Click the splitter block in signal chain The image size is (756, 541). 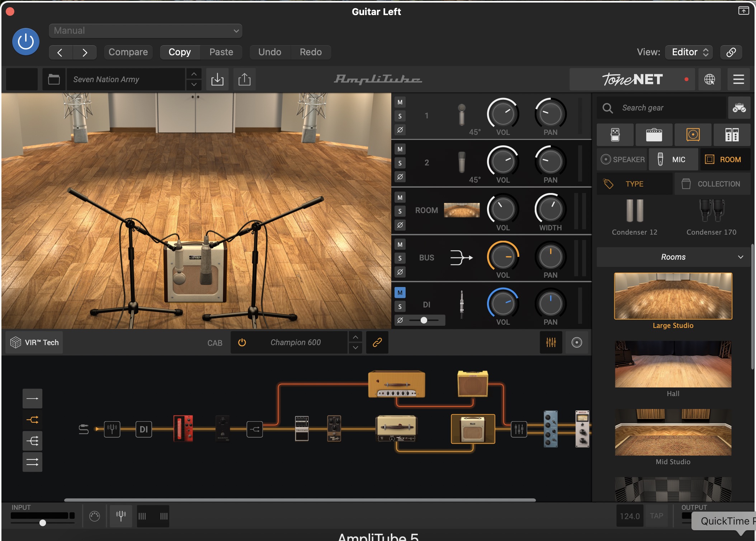255,429
